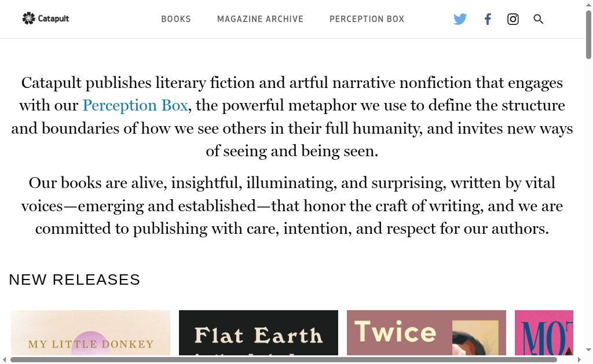Select Perception Box in the top navigation
This screenshot has width=593, height=364.
(367, 19)
